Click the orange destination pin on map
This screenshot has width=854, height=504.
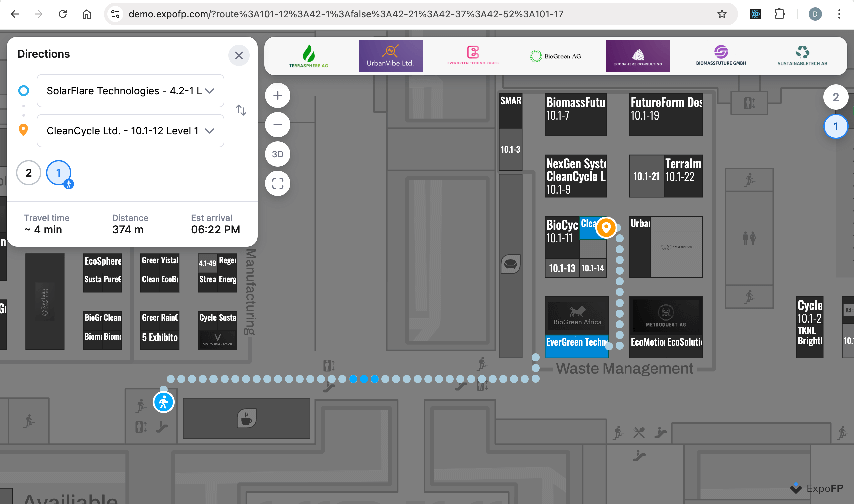(606, 227)
